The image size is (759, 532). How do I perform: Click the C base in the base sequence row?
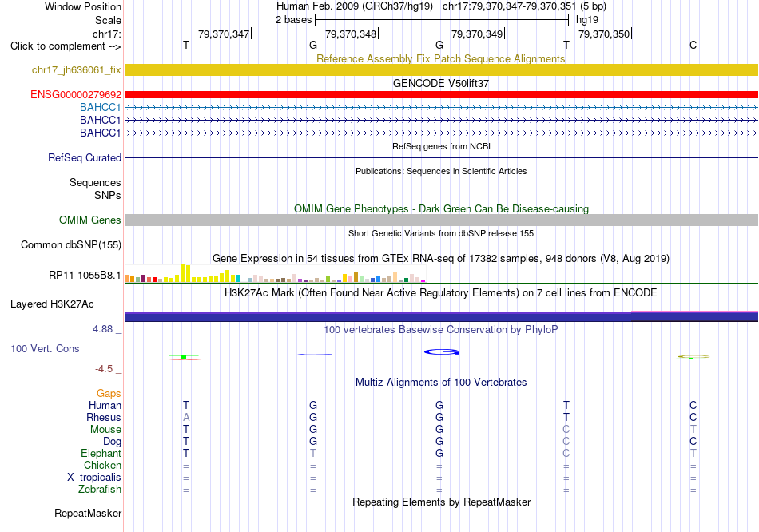click(x=693, y=45)
